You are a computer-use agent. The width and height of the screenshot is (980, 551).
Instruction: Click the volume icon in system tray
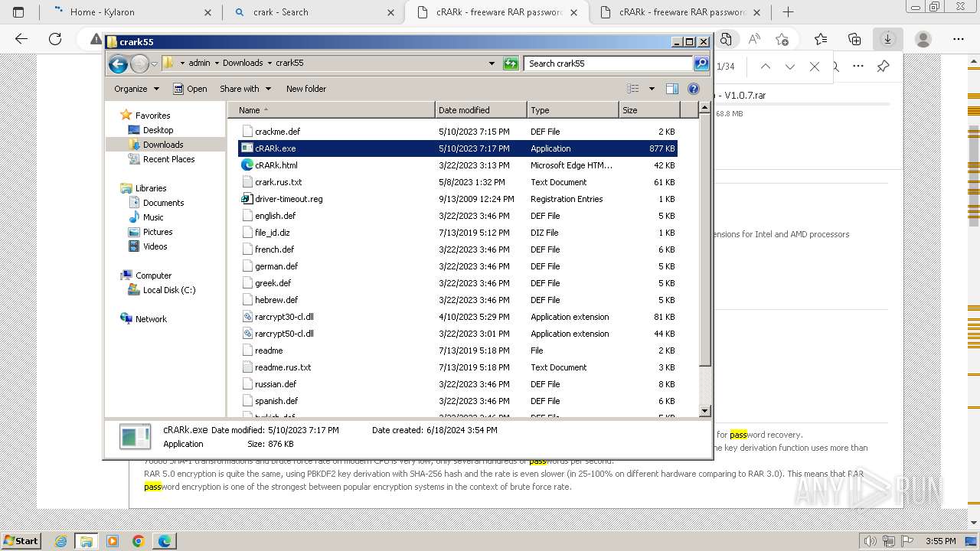[x=871, y=541]
